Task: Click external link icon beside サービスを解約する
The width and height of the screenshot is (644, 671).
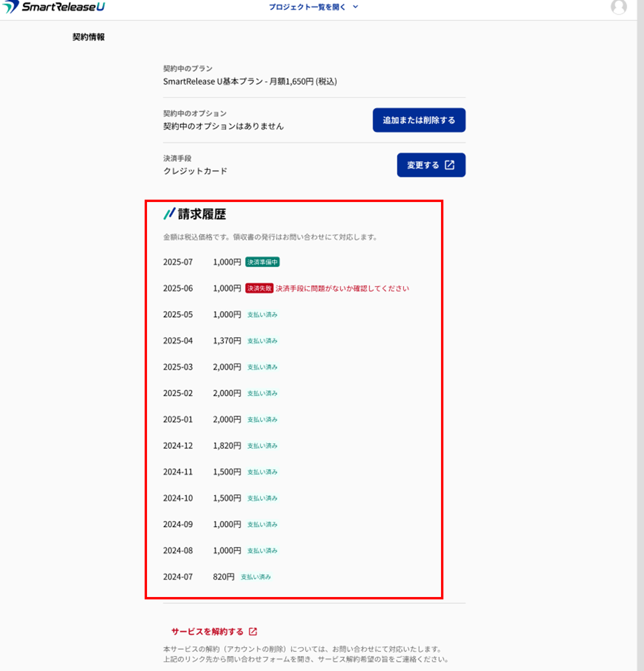Action: pyautogui.click(x=253, y=632)
